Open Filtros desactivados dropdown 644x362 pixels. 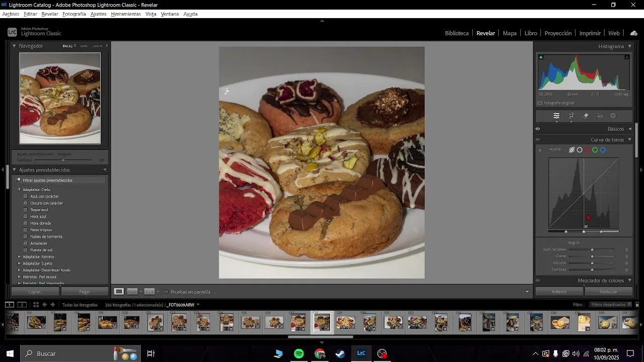pyautogui.click(x=610, y=305)
